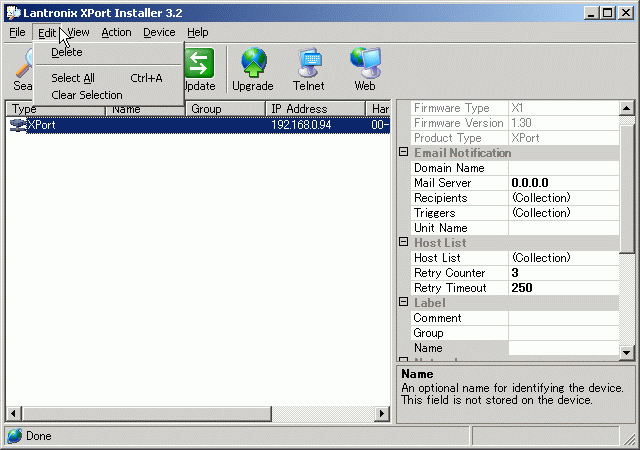
Task: Sort by the Type column header
Action: pyautogui.click(x=56, y=109)
